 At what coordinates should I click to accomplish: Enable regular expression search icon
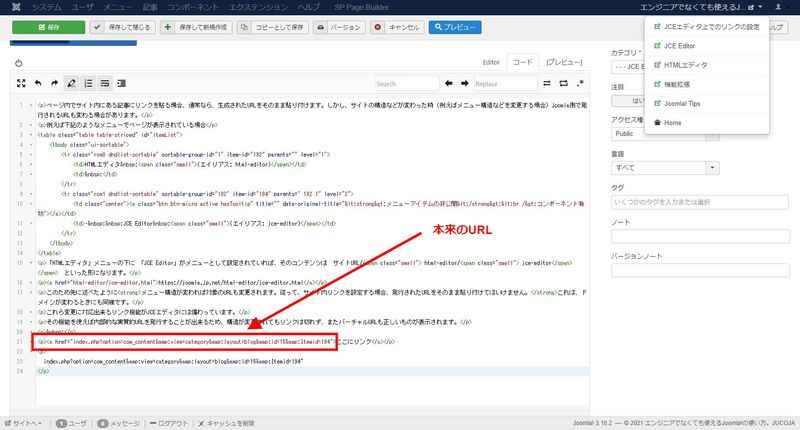[x=580, y=84]
